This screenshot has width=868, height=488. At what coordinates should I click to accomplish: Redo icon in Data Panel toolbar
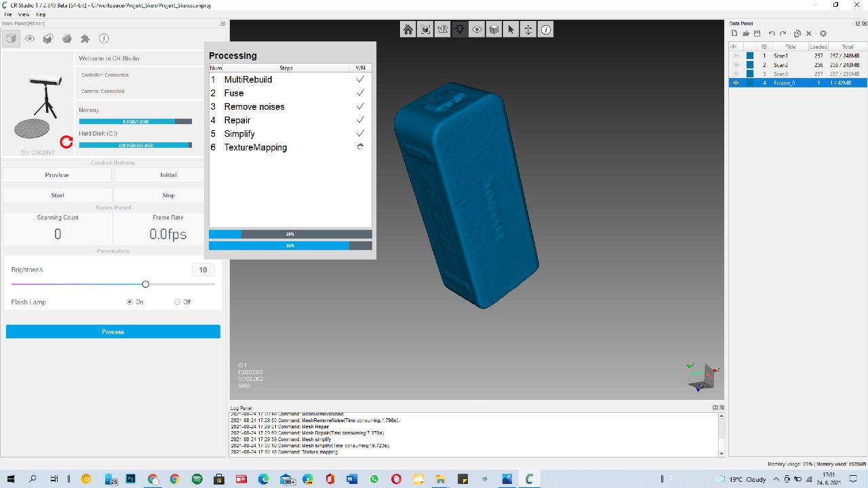(x=783, y=33)
